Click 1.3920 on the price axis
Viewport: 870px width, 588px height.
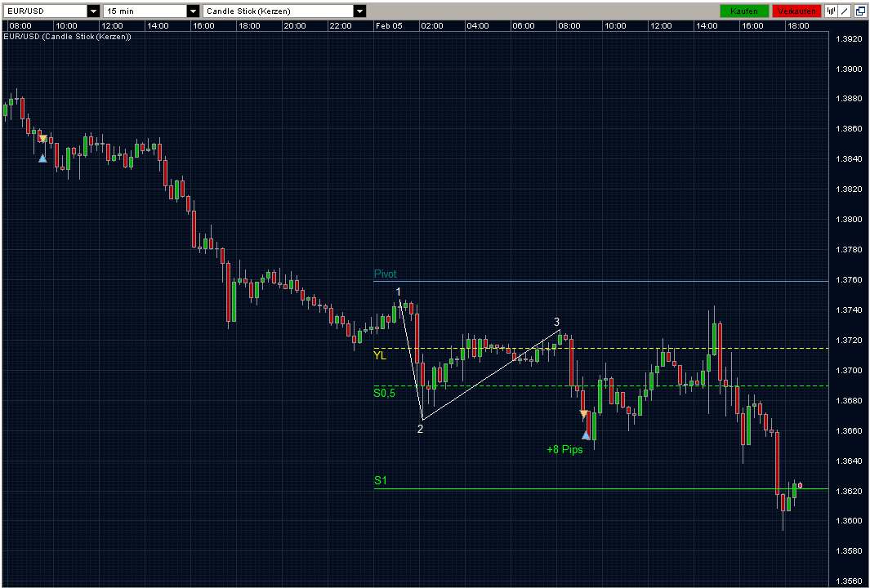pos(849,39)
